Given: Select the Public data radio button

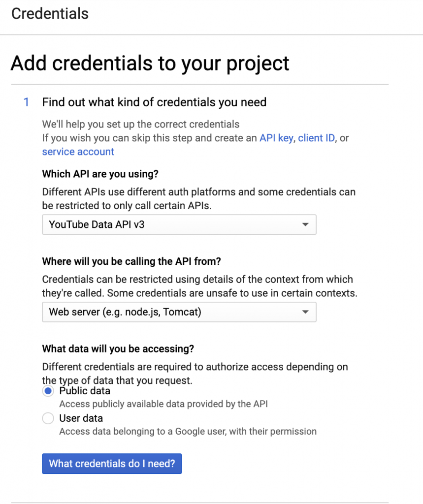Looking at the screenshot, I should tap(48, 391).
